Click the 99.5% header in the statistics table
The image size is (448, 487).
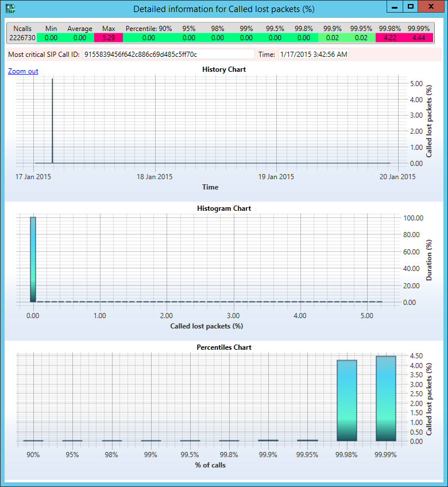[275, 29]
